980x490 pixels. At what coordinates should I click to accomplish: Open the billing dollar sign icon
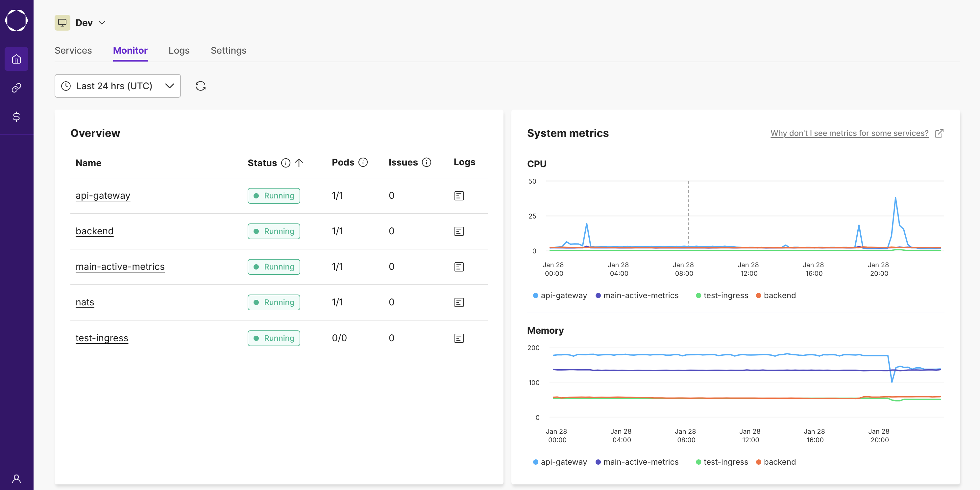[16, 116]
